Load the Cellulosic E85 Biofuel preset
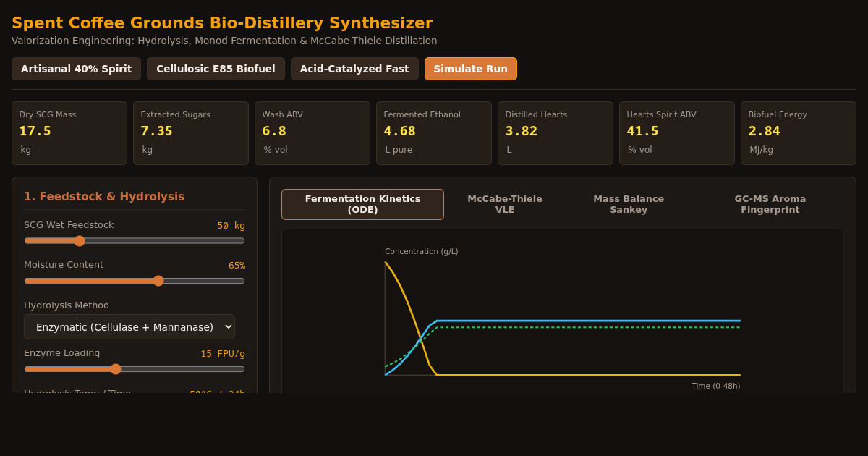868x456 pixels. tap(216, 69)
